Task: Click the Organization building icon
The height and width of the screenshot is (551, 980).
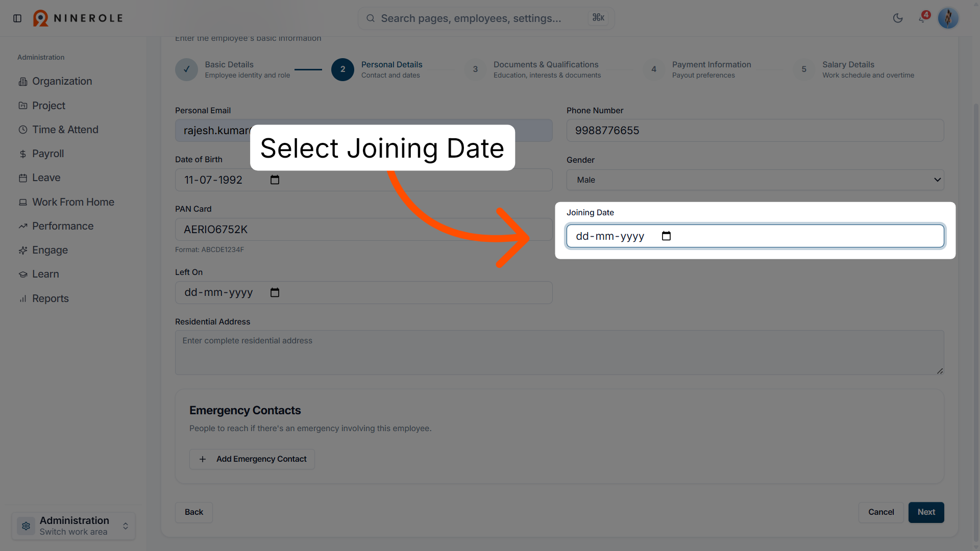Action: 23,82
